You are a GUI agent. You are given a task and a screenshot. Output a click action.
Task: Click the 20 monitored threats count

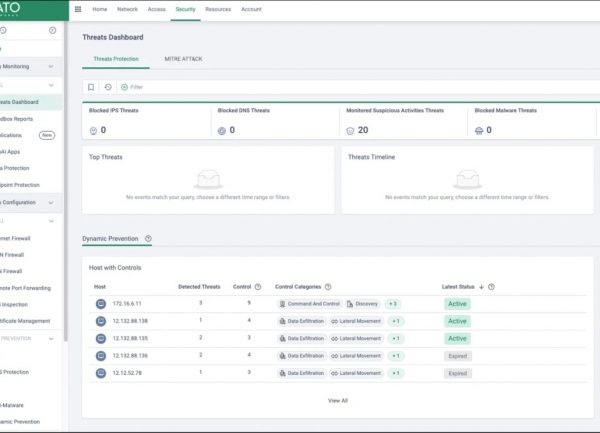point(363,130)
